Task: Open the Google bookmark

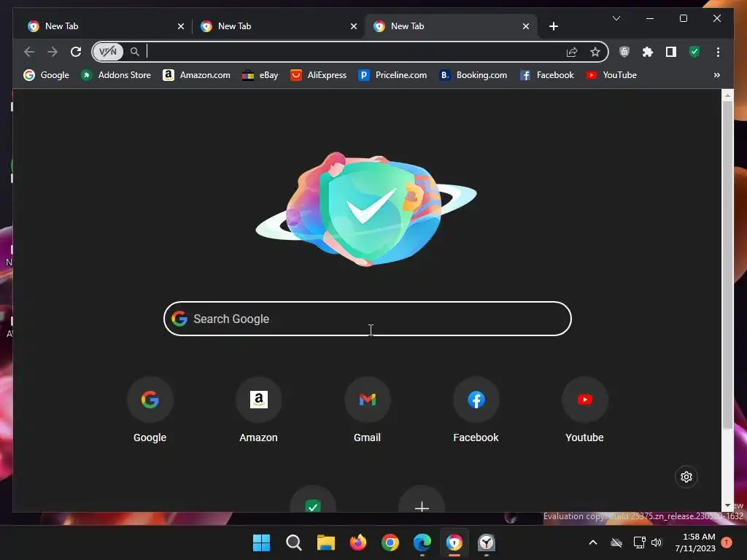Action: 46,75
